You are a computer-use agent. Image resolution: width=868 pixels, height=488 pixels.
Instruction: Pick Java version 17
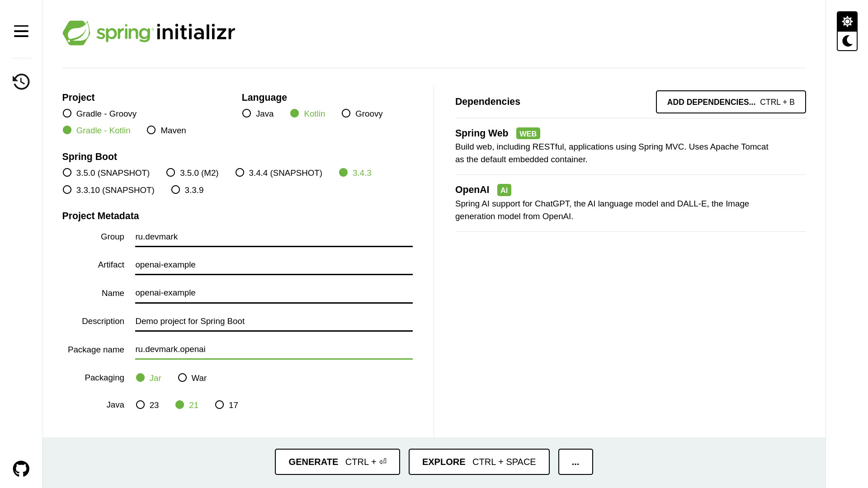(x=226, y=405)
